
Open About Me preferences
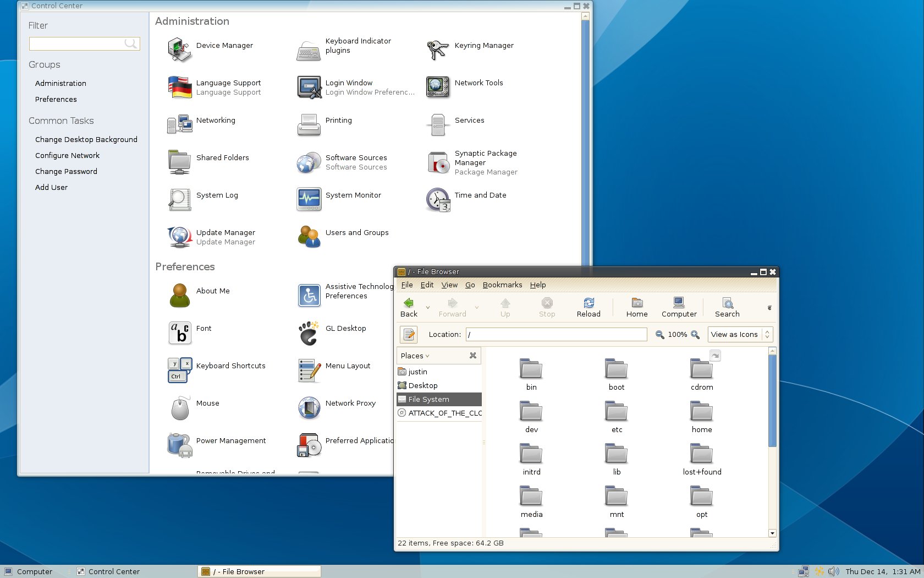point(199,295)
